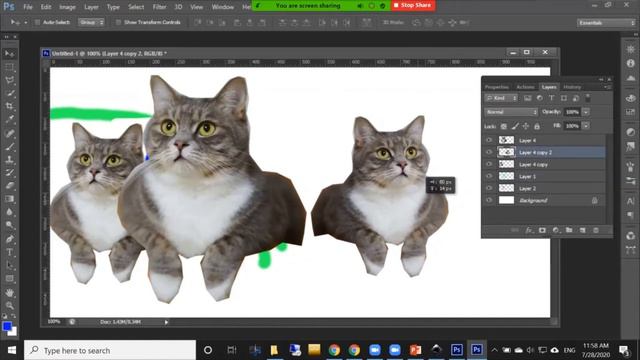Viewport: 640px width, 360px height.
Task: Switch to the History tab
Action: point(572,87)
